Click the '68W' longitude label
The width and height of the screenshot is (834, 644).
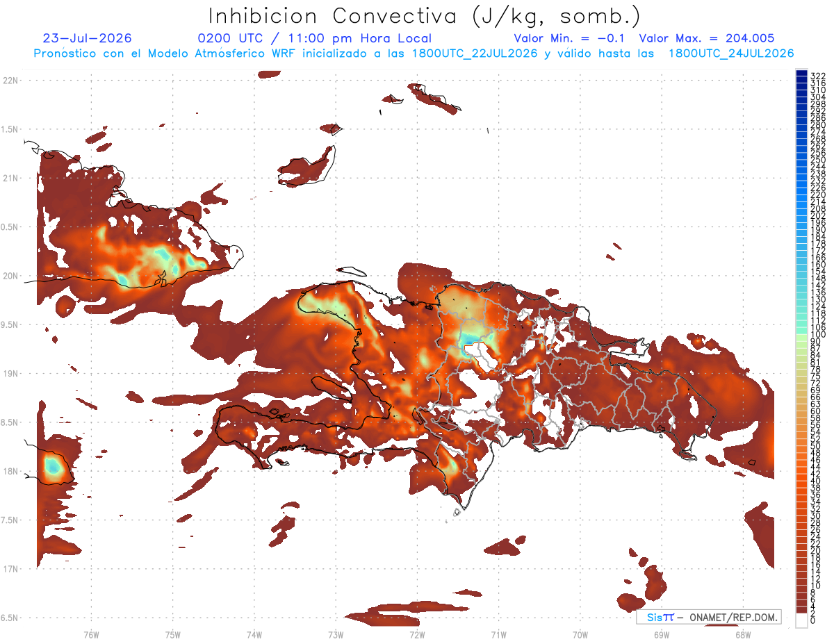point(743,634)
